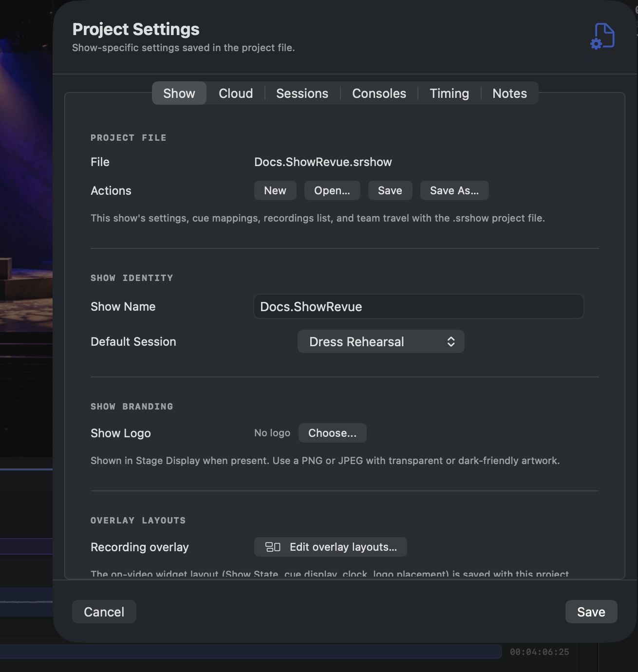Click the 00:04:06:25 timecode readout

[540, 652]
